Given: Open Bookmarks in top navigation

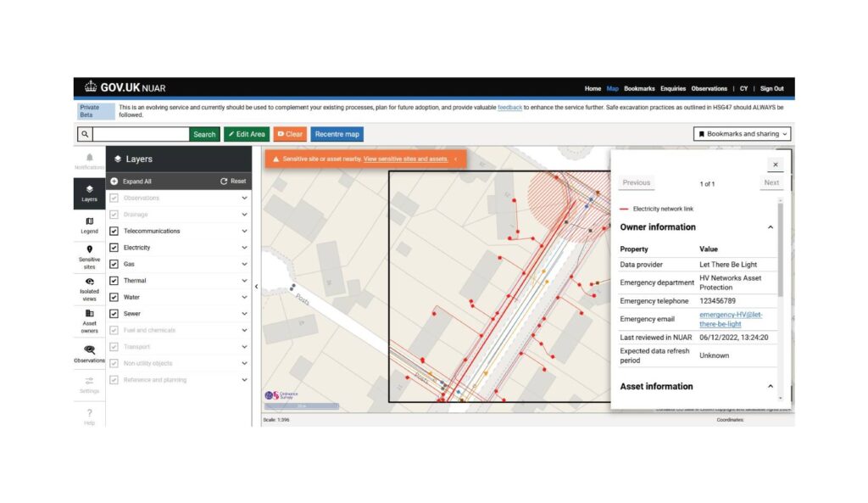Looking at the screenshot, I should click(x=639, y=88).
